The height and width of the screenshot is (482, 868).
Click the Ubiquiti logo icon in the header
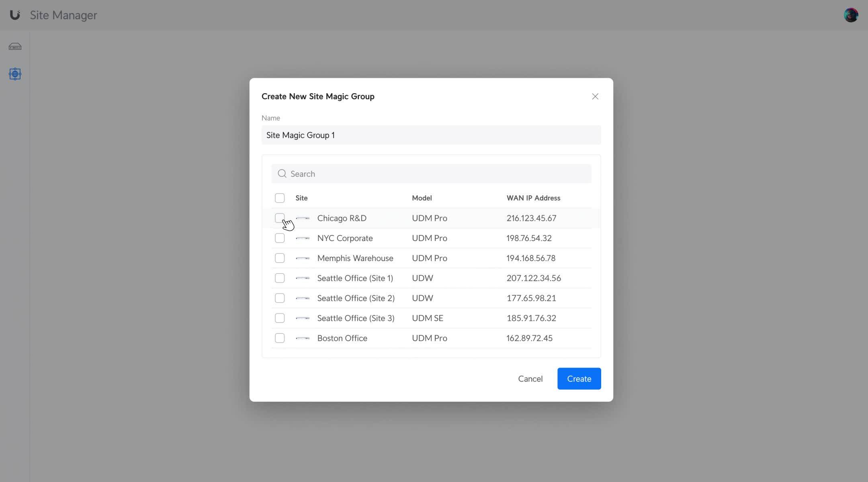click(x=14, y=14)
